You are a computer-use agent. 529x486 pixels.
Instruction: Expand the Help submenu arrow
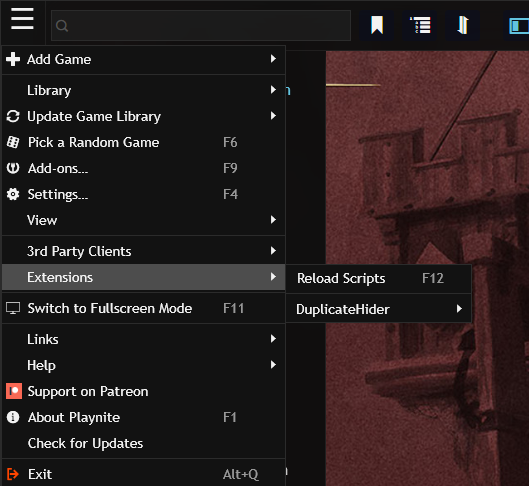click(x=273, y=365)
